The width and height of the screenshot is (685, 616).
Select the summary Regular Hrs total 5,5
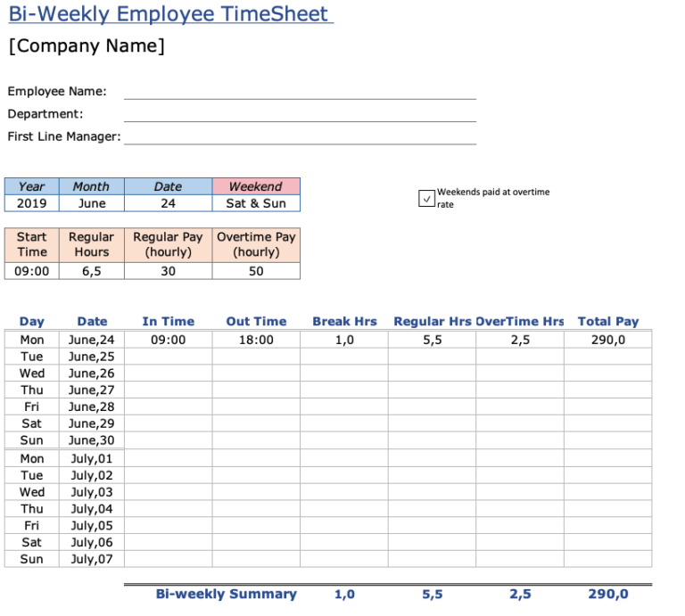(433, 595)
